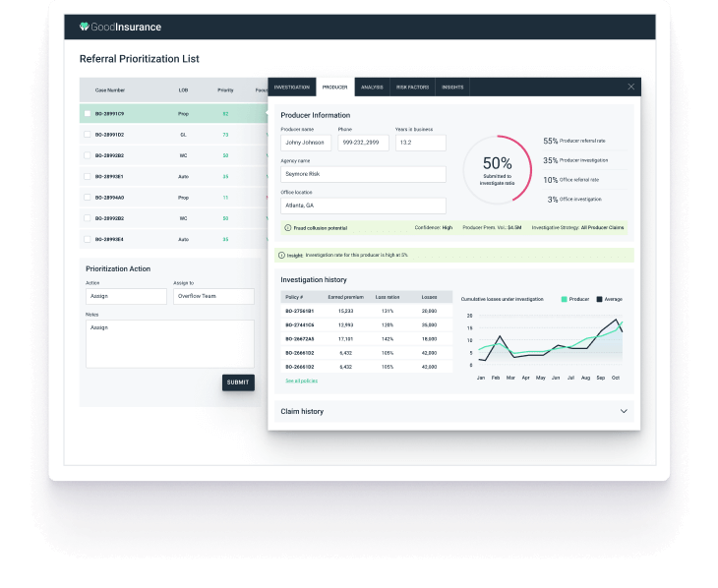Click the GoodInsurance heart logo

click(85, 27)
